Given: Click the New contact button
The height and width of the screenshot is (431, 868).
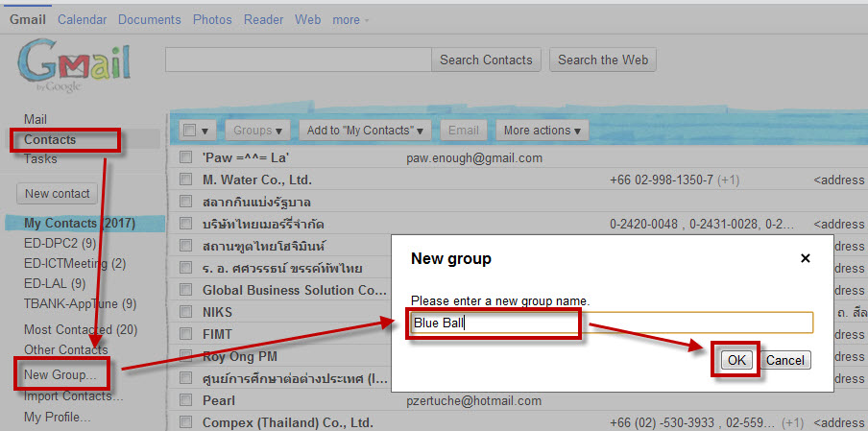Looking at the screenshot, I should pyautogui.click(x=58, y=194).
